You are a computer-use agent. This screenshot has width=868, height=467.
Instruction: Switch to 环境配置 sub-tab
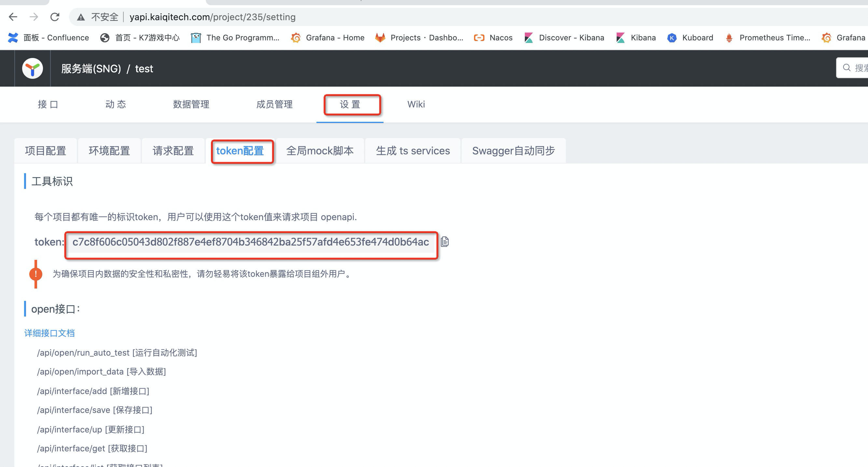109,150
